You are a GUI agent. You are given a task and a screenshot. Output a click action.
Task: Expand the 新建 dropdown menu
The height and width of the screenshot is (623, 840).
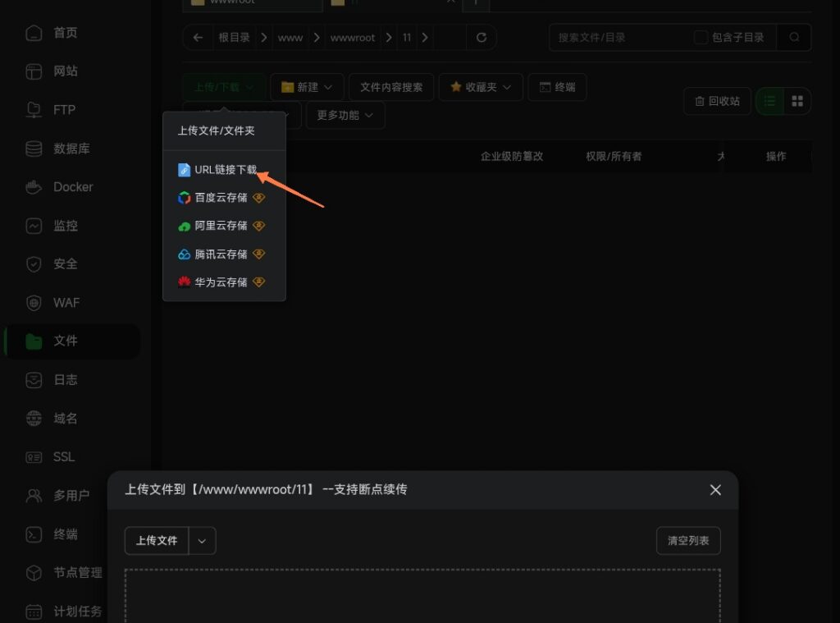(307, 86)
